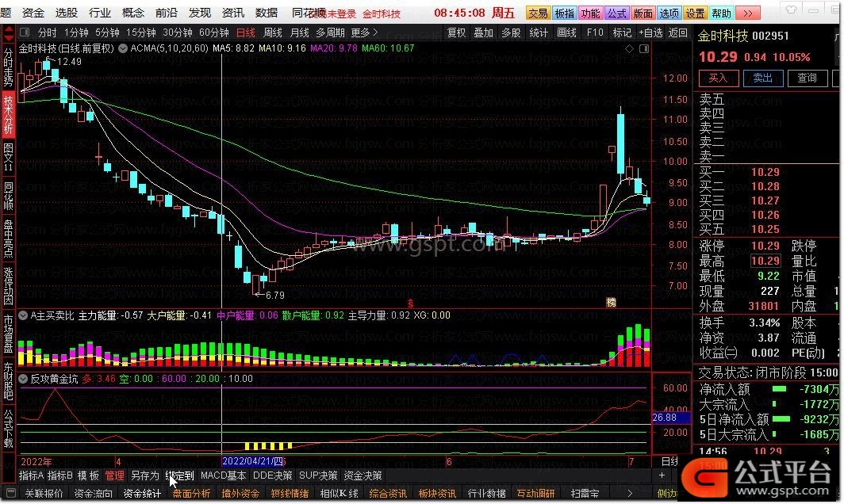The width and height of the screenshot is (844, 504).
Task: Switch to 30分钟 chart period
Action: coord(178,32)
